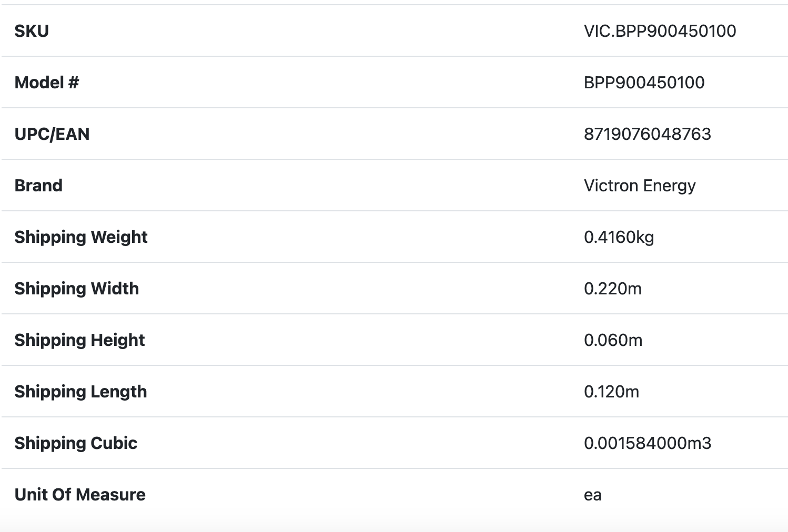Click the Shipping Height label
The height and width of the screenshot is (532, 788).
(x=79, y=340)
